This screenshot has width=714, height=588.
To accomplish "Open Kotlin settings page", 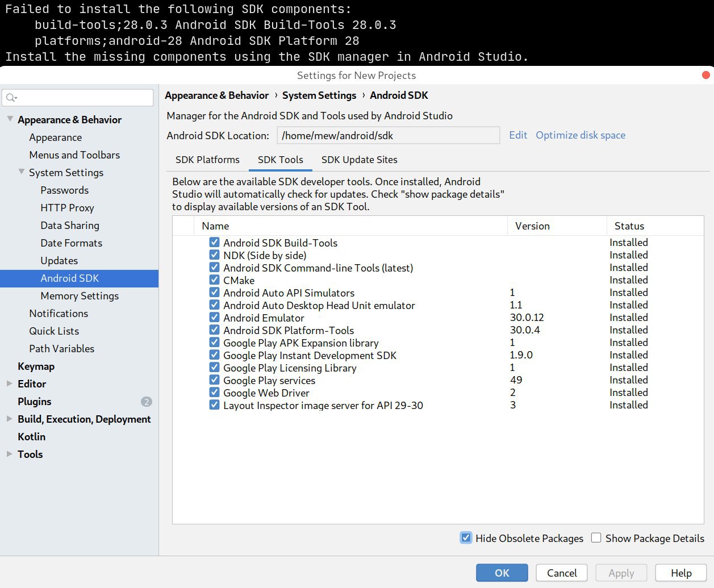I will click(x=32, y=436).
